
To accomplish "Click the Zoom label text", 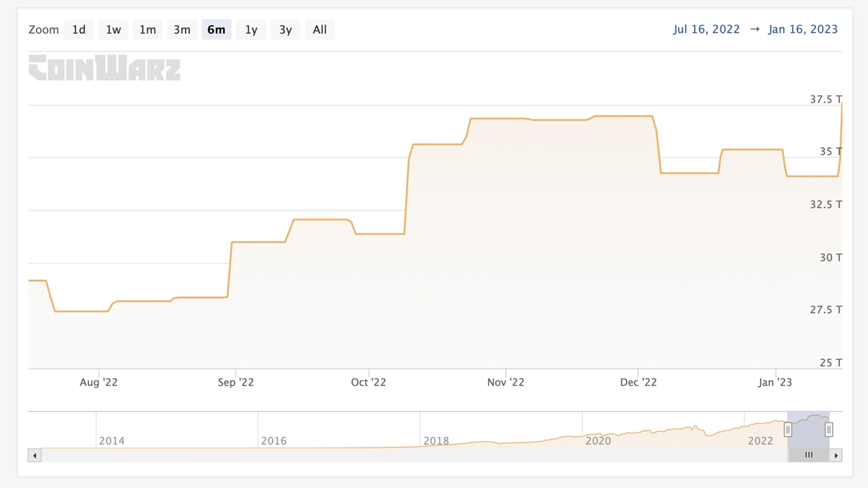I will pyautogui.click(x=43, y=29).
